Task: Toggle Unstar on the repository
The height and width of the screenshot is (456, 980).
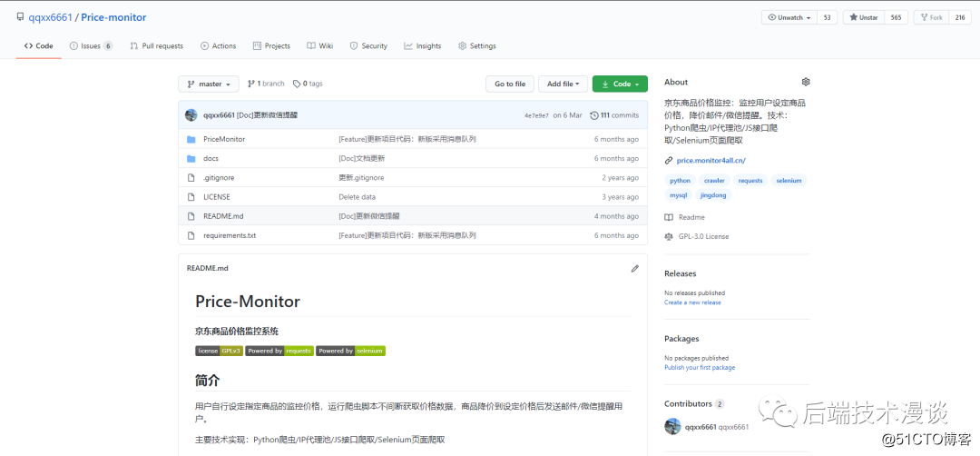Action: pyautogui.click(x=861, y=17)
